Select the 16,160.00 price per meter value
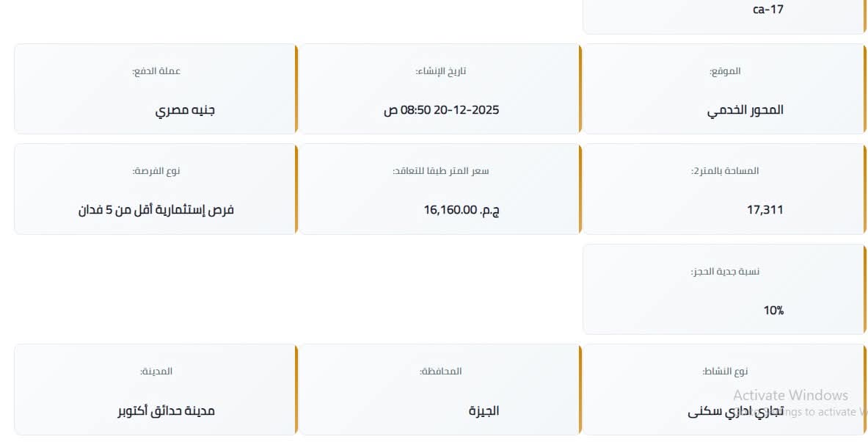Screen dimensions: 868x442 tap(462, 210)
